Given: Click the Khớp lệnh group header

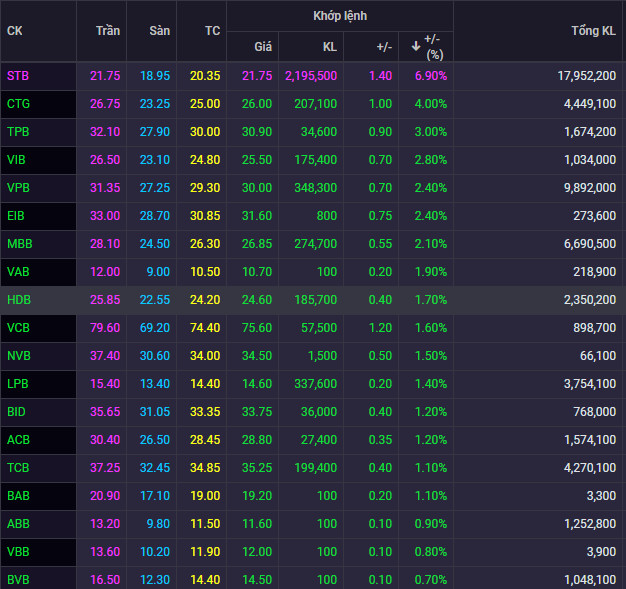Looking at the screenshot, I should point(340,16).
